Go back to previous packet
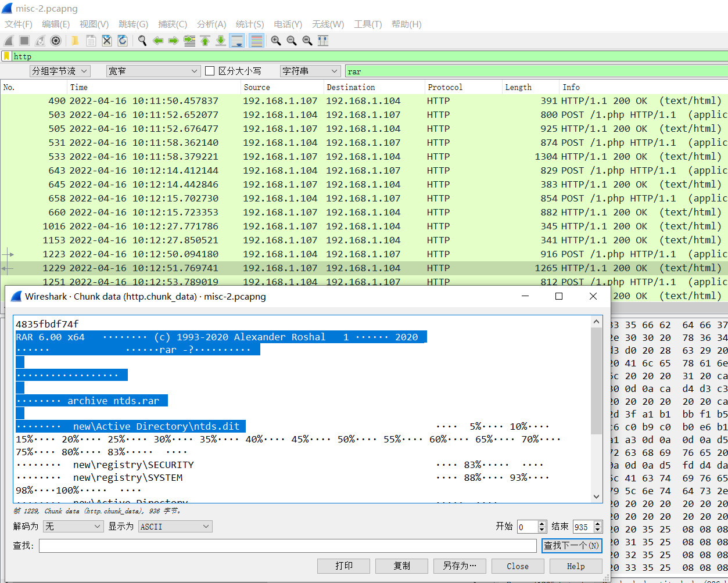Viewport: 728px width, 583px height. 158,41
